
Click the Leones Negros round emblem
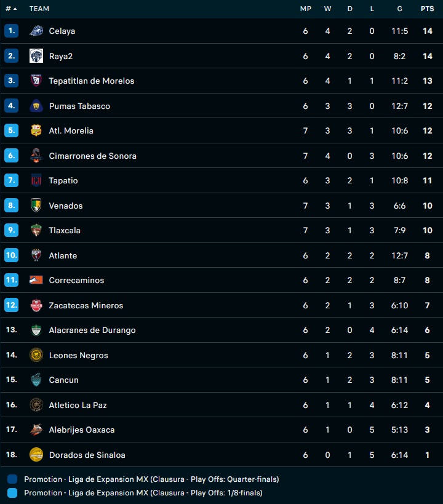36,355
